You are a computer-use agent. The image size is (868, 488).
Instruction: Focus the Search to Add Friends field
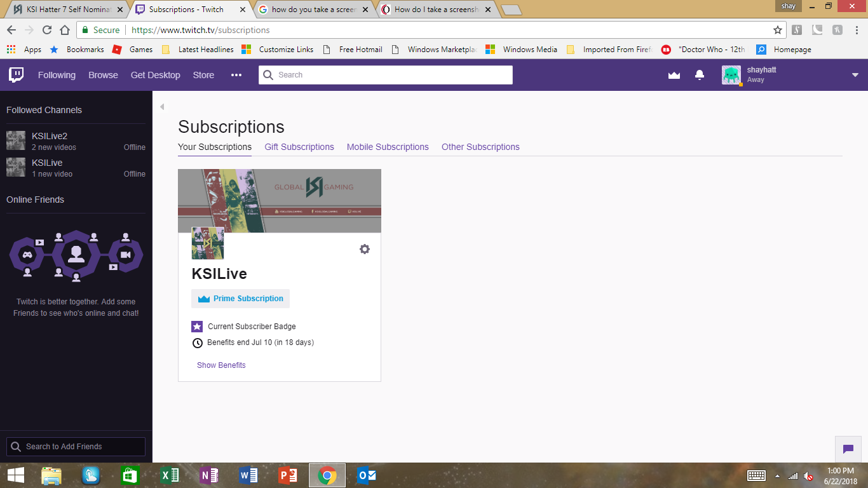(76, 447)
